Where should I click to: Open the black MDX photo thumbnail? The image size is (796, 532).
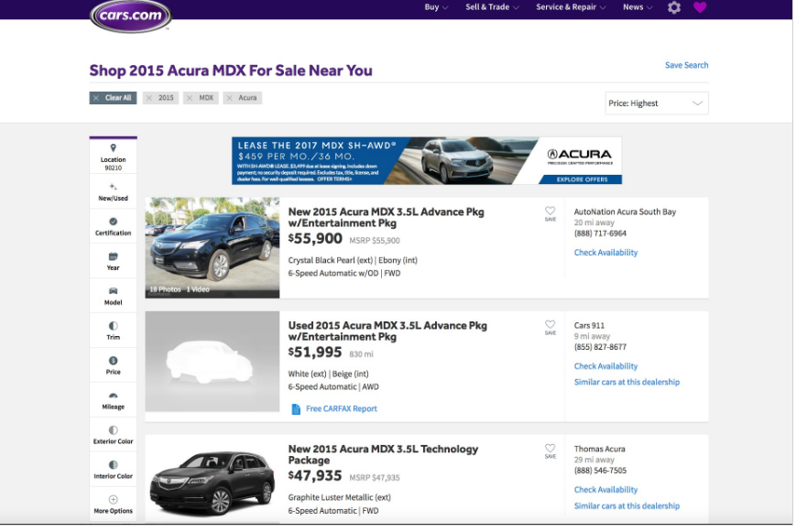(x=213, y=247)
